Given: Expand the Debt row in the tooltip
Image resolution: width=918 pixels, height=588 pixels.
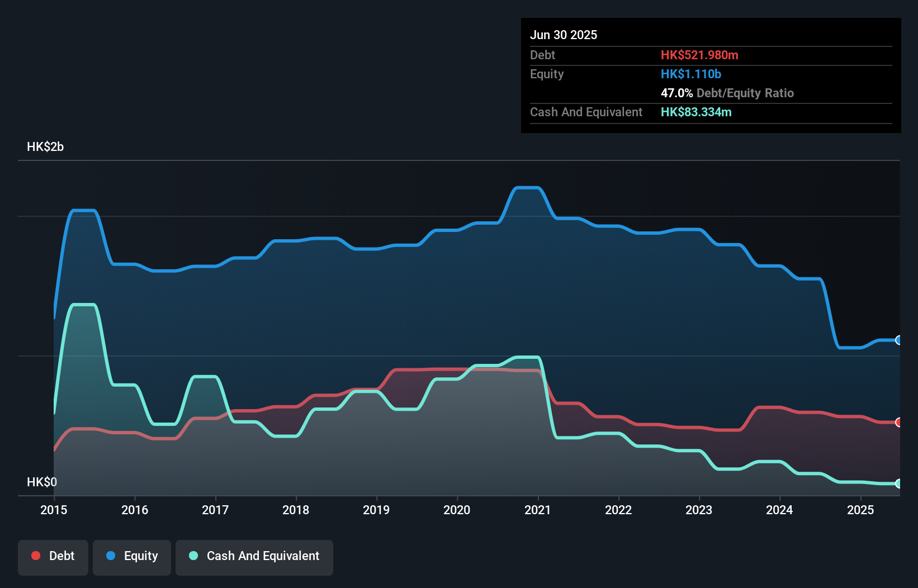Looking at the screenshot, I should tap(542, 55).
